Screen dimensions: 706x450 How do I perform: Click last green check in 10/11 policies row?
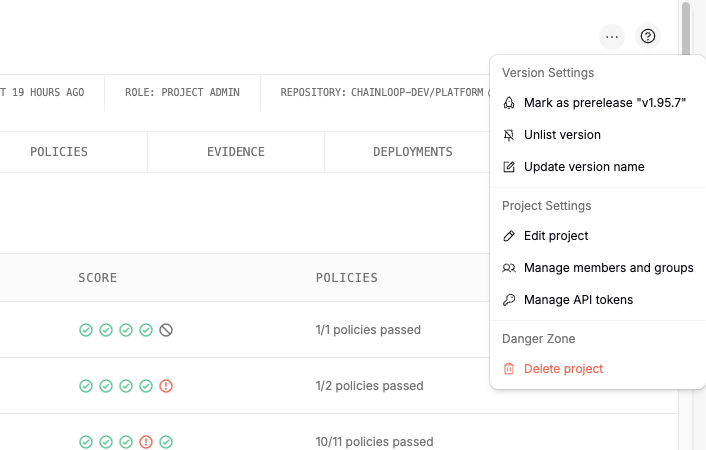click(166, 441)
